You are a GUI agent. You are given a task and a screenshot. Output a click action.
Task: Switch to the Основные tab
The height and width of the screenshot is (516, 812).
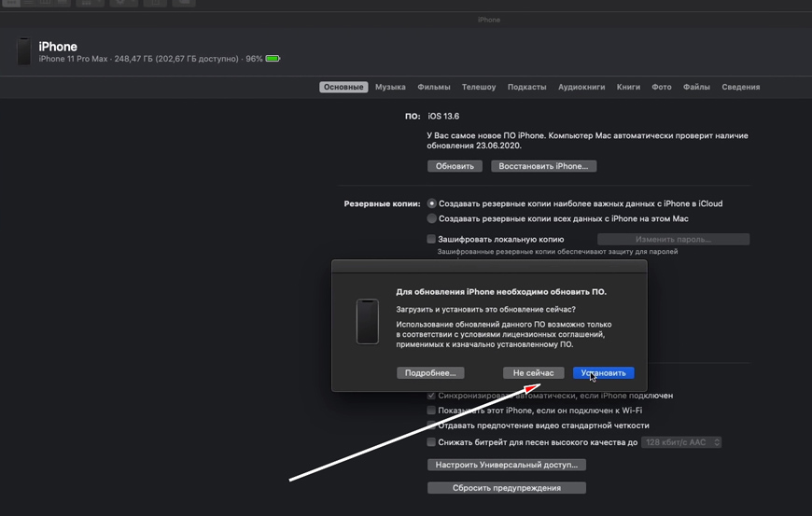coord(343,87)
